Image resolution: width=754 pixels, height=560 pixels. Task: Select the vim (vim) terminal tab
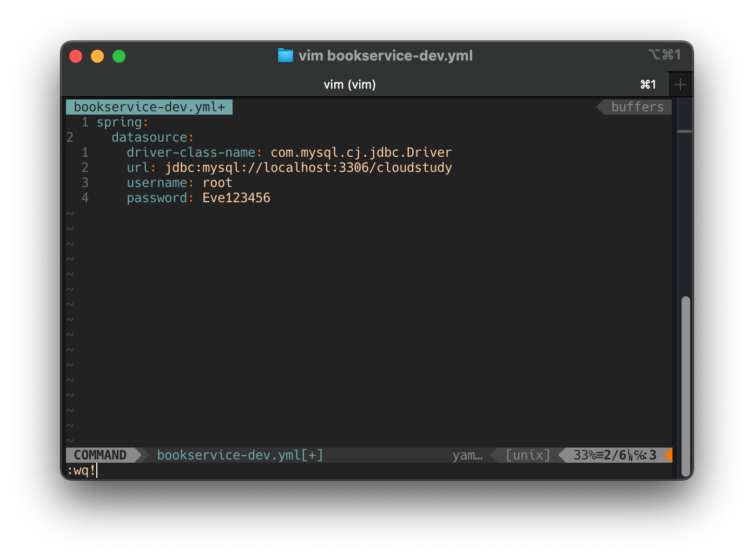(x=349, y=84)
